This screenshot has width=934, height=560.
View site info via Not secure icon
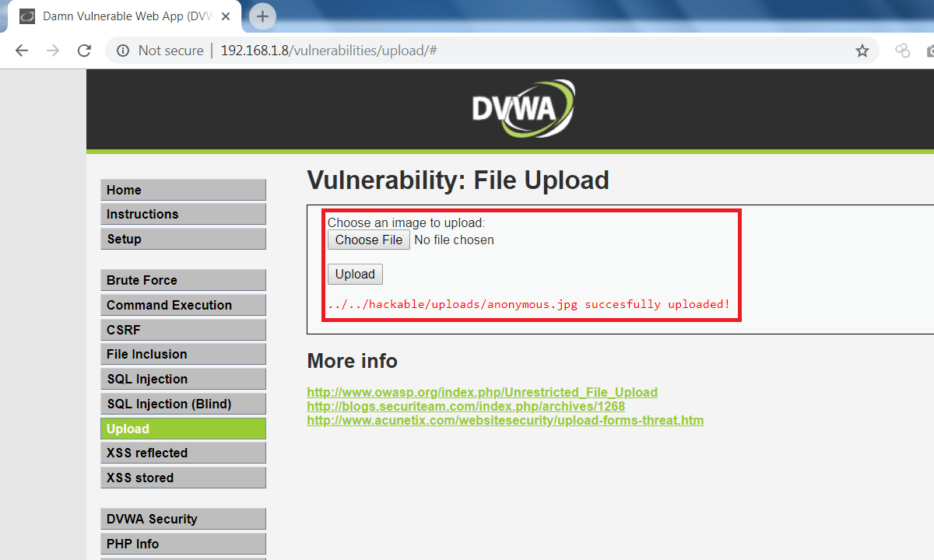coord(123,51)
